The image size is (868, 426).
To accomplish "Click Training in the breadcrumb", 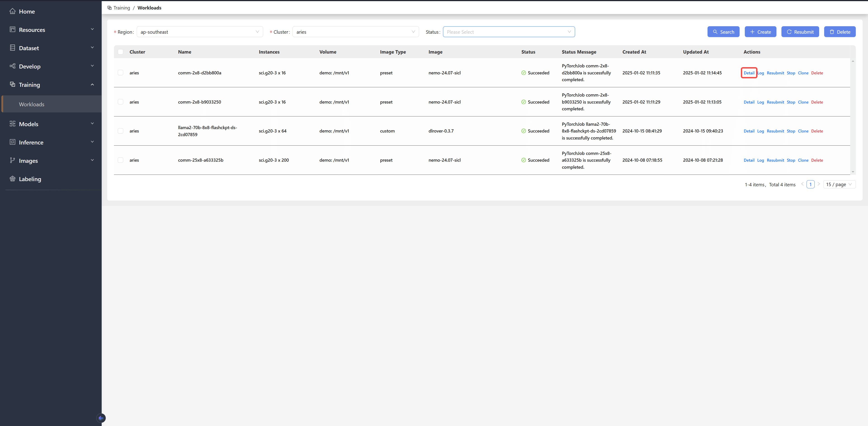I will [122, 8].
